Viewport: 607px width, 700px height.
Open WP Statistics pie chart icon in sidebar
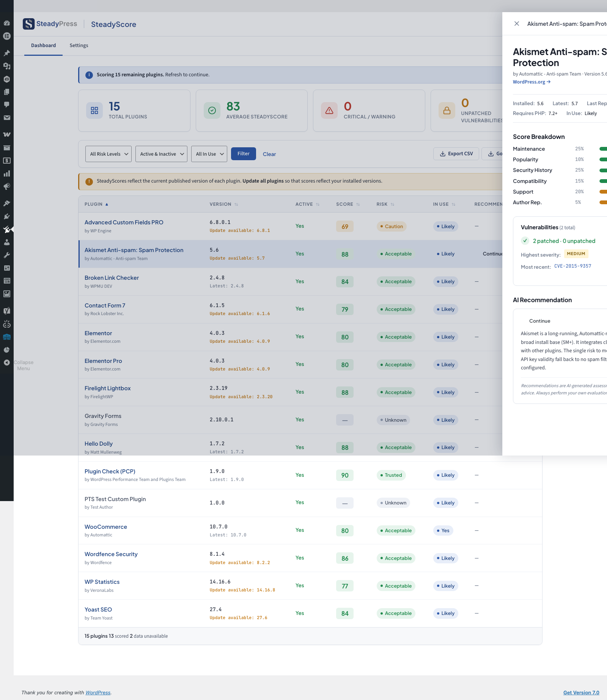point(7,350)
